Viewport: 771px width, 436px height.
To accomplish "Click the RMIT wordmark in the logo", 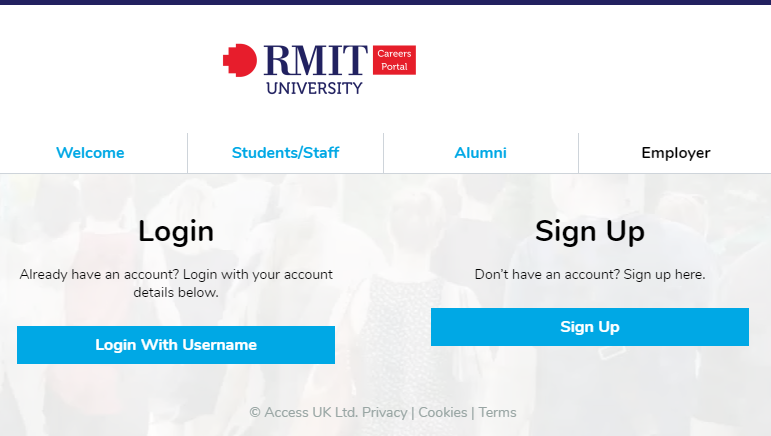I will click(315, 60).
